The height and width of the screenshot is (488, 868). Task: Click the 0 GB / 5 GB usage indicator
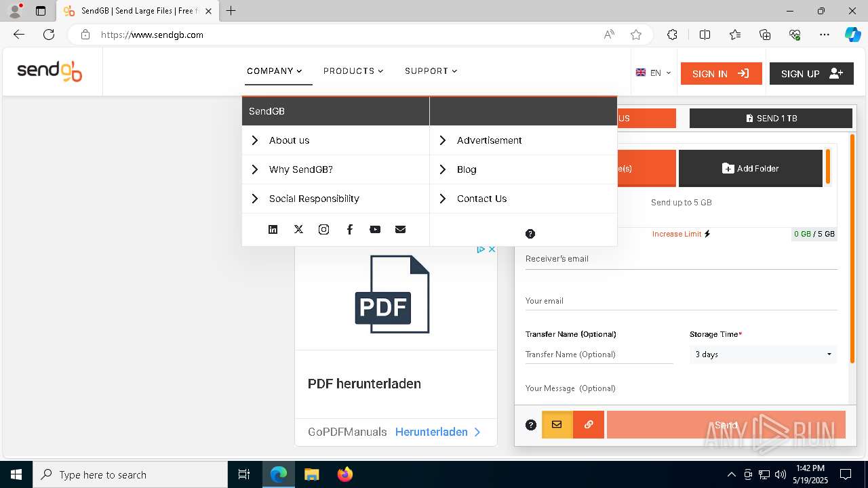(x=814, y=234)
